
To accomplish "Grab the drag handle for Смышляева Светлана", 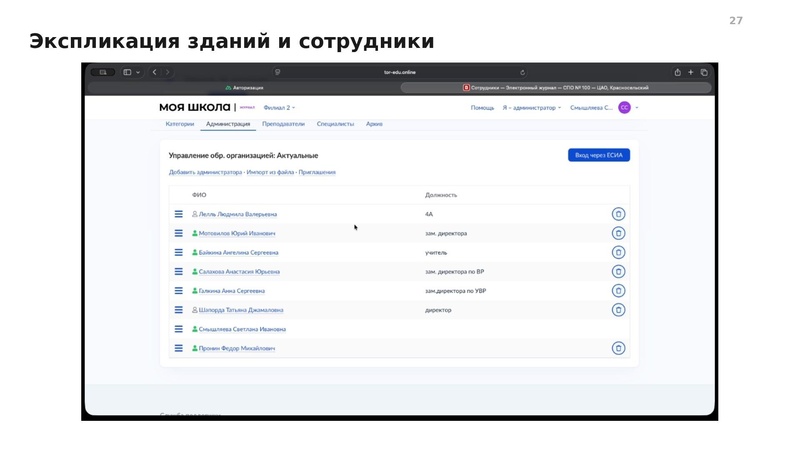I will [x=179, y=329].
